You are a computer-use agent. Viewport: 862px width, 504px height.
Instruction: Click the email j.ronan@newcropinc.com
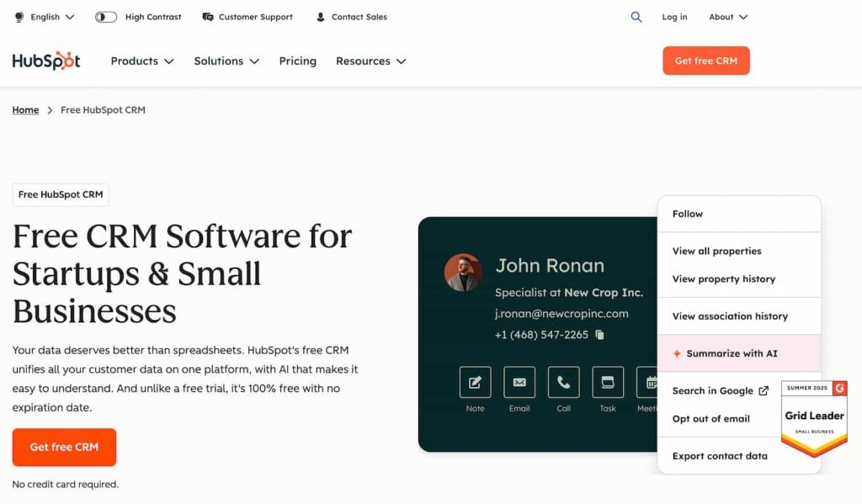(561, 314)
